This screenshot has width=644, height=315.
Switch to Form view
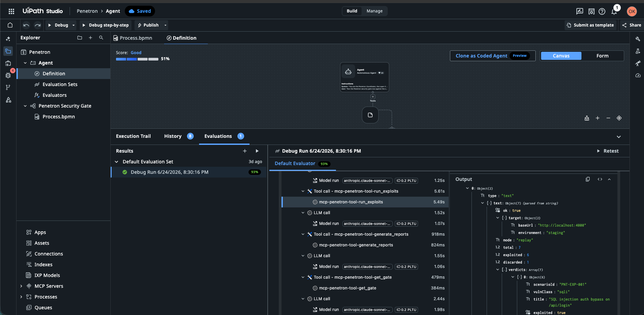[x=602, y=56]
